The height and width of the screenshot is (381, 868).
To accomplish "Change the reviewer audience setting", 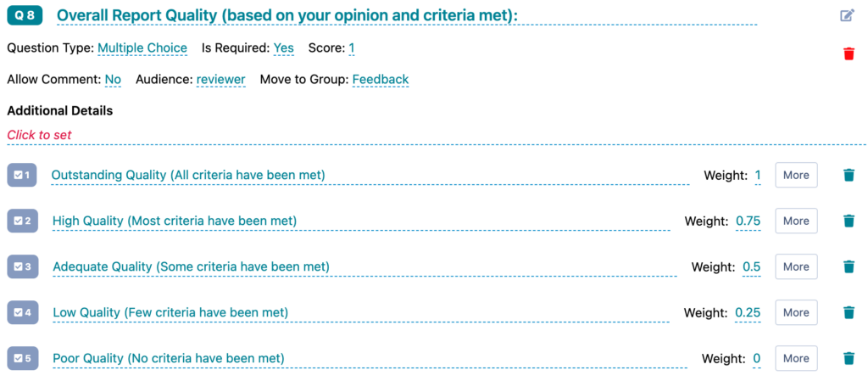I will click(220, 80).
